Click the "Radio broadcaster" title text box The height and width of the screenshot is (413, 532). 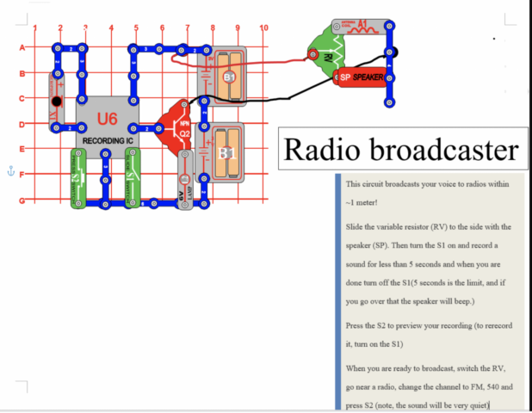point(403,149)
